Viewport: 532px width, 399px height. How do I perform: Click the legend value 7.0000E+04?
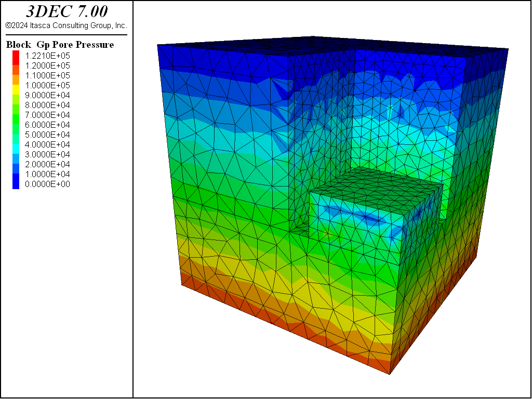point(47,115)
